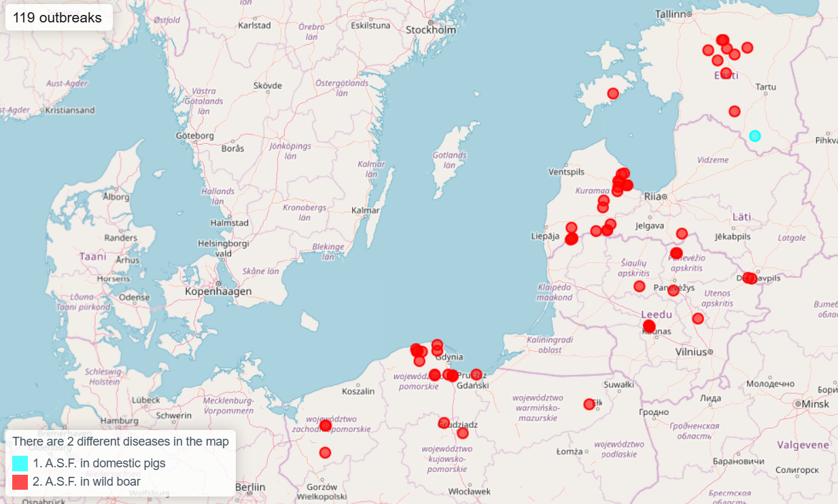Click the marker on the Panevėžys label
The width and height of the screenshot is (838, 504).
(x=673, y=290)
